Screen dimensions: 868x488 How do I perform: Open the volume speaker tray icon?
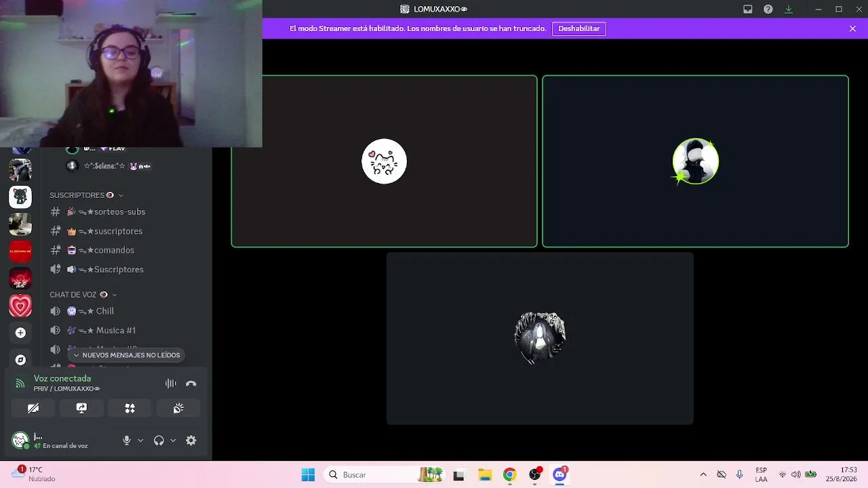795,474
